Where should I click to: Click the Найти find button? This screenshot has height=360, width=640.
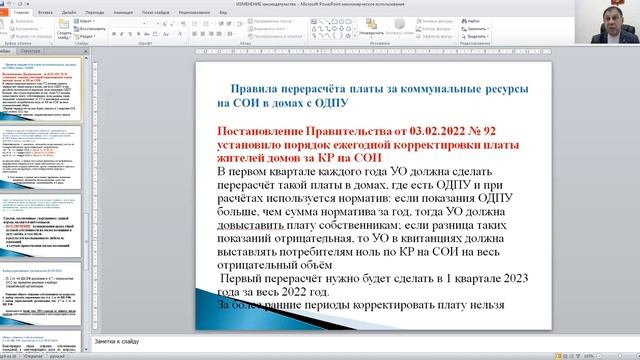[x=470, y=21]
